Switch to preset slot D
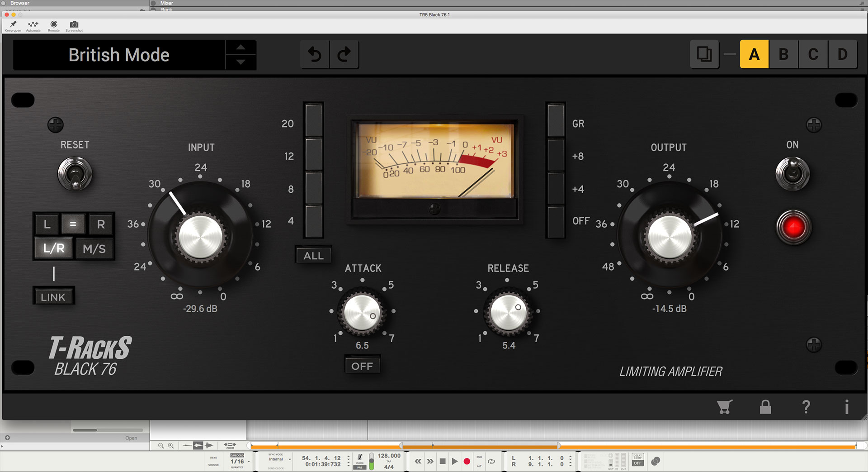The image size is (868, 472). coord(843,54)
